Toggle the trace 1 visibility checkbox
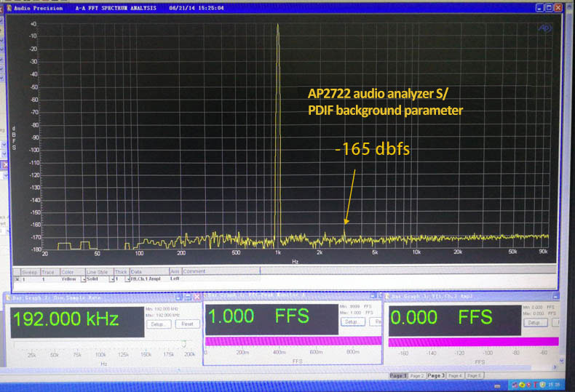This screenshot has height=392, width=575. (x=17, y=279)
